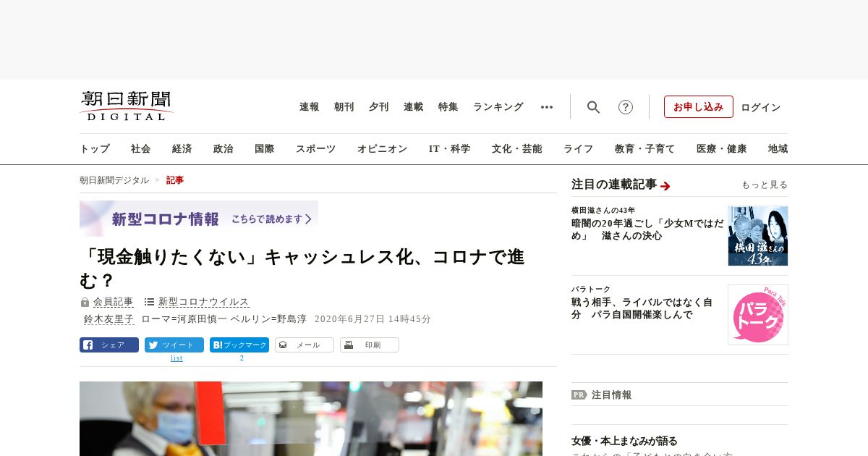Screen dimensions: 868x456
Task: Add Hatena ブックマーク for the article
Action: pos(239,345)
